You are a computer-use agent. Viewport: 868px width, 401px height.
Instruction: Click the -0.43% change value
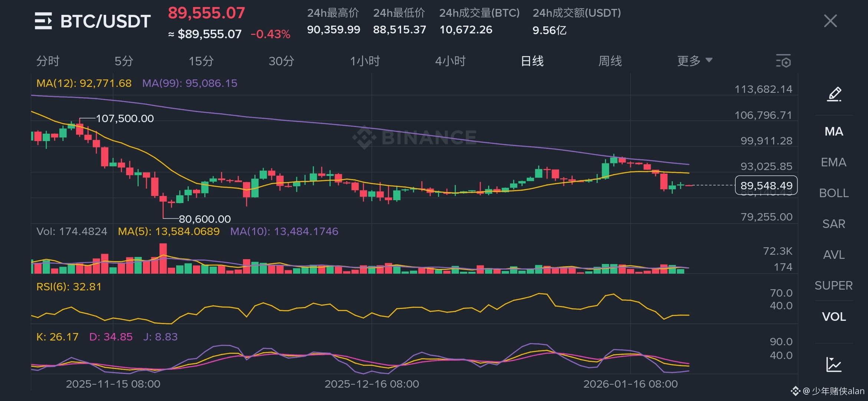point(270,34)
